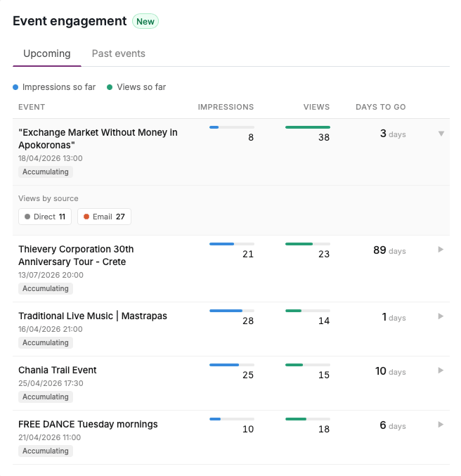
Task: Click date 13/07/2026 20:00
Action: [x=51, y=275]
